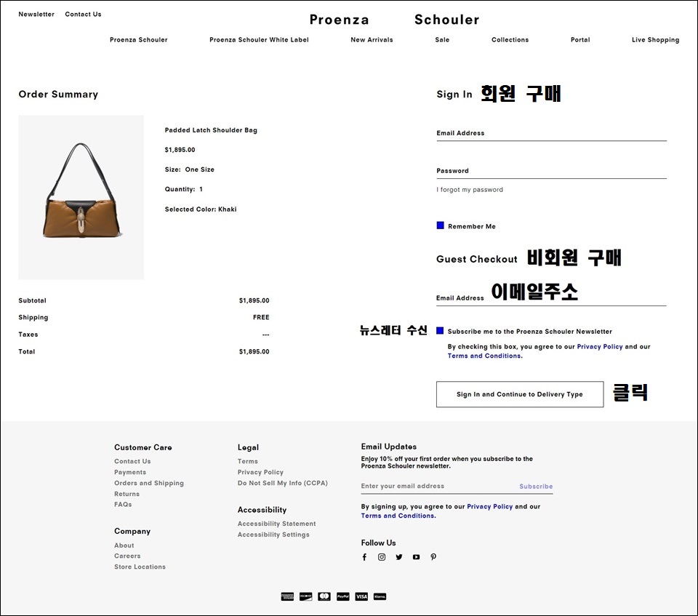Click Sign In and Continue to Delivery Type
The height and width of the screenshot is (616, 698).
coord(519,394)
